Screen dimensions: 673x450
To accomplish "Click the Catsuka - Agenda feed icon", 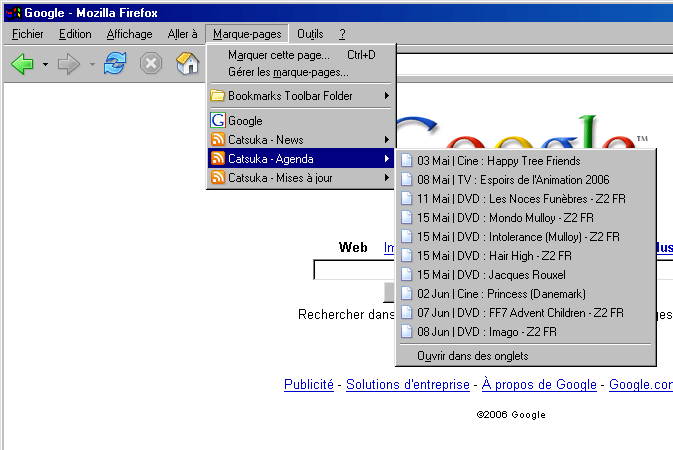I will tap(218, 158).
